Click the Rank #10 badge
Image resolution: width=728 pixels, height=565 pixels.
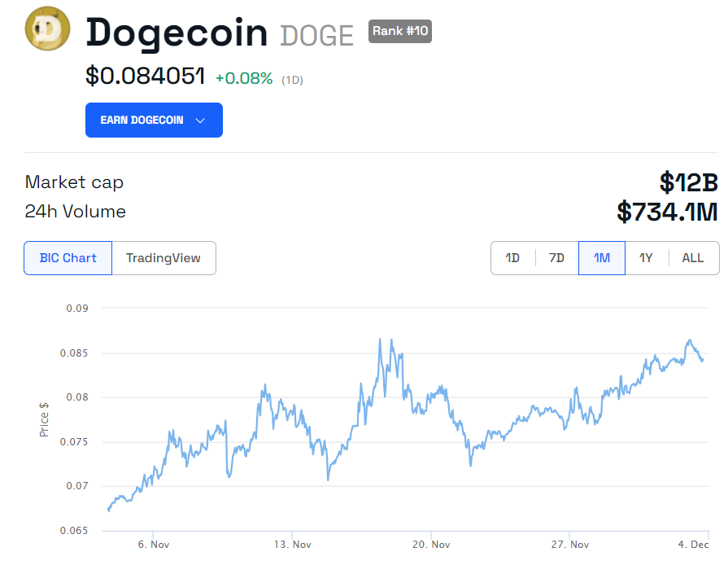click(400, 31)
